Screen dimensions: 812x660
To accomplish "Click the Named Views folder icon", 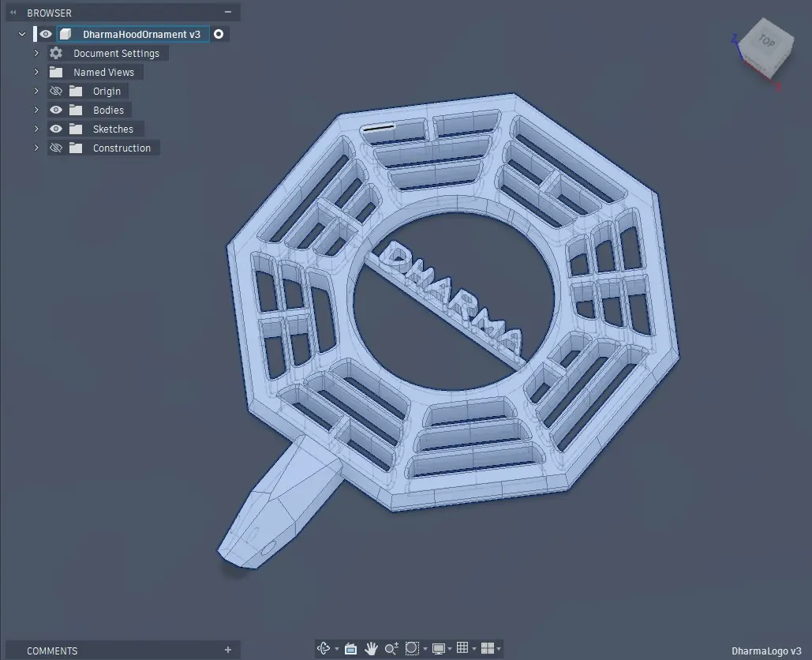I will pos(56,72).
